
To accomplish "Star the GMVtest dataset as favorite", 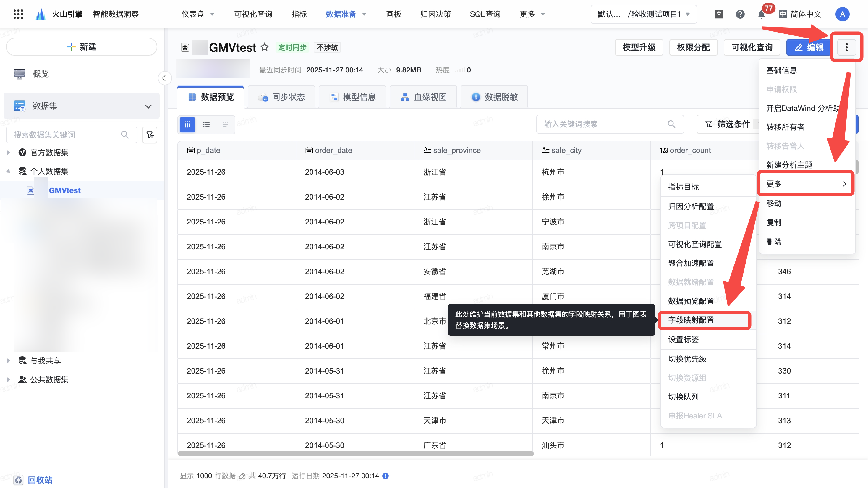I will [265, 47].
